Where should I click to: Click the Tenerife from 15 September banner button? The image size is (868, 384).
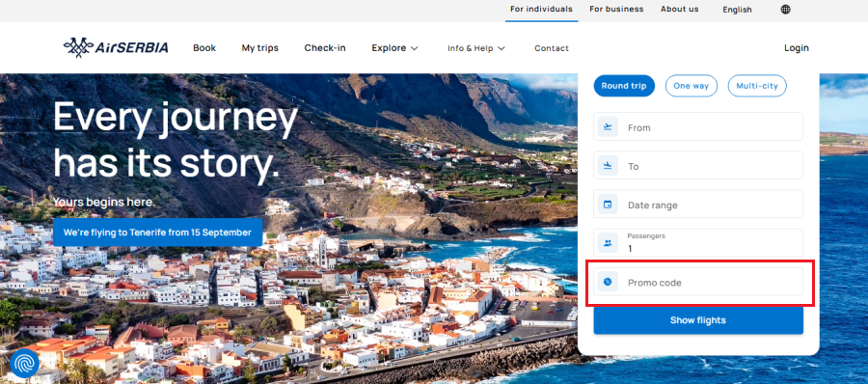click(157, 233)
